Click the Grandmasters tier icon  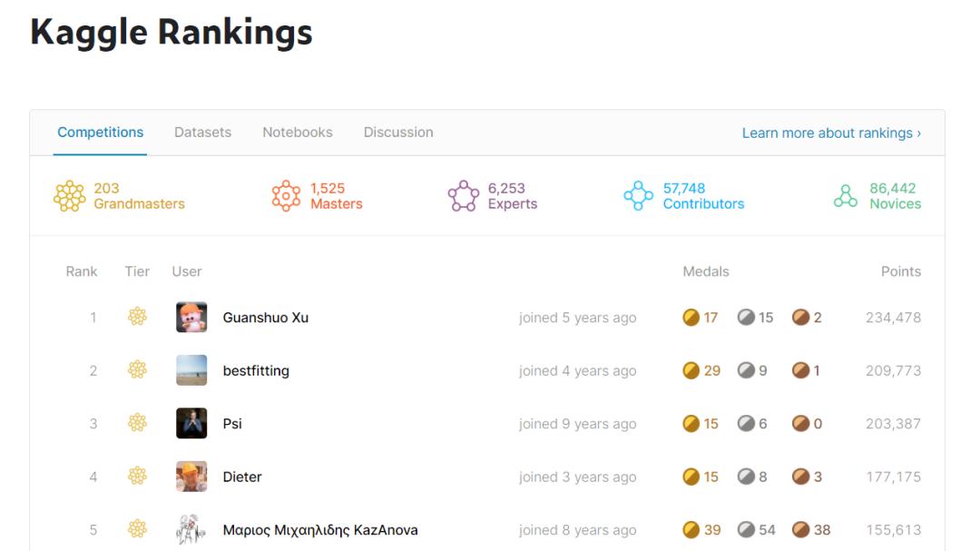(x=69, y=196)
